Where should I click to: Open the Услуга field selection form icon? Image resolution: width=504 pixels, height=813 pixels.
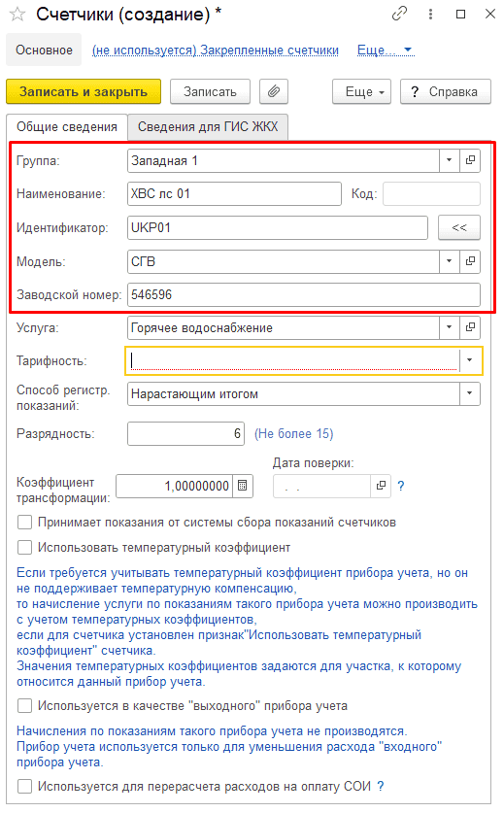point(470,327)
